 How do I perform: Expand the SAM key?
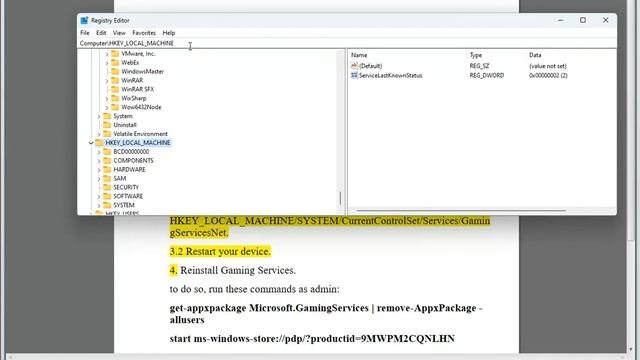[99, 179]
